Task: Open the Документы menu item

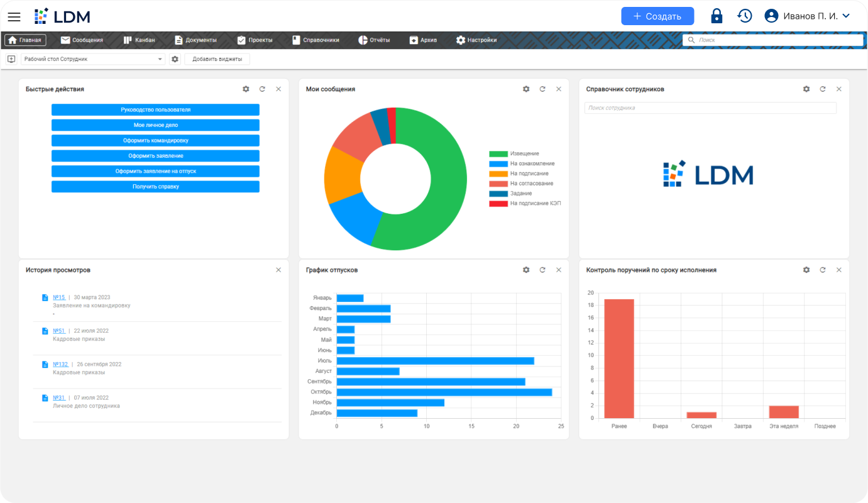Action: [195, 40]
